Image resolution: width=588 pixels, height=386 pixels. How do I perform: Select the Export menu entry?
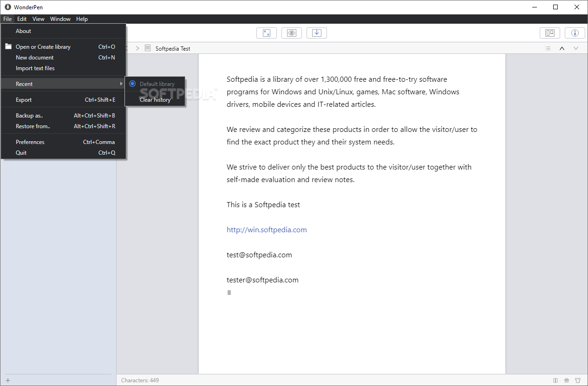click(x=64, y=100)
